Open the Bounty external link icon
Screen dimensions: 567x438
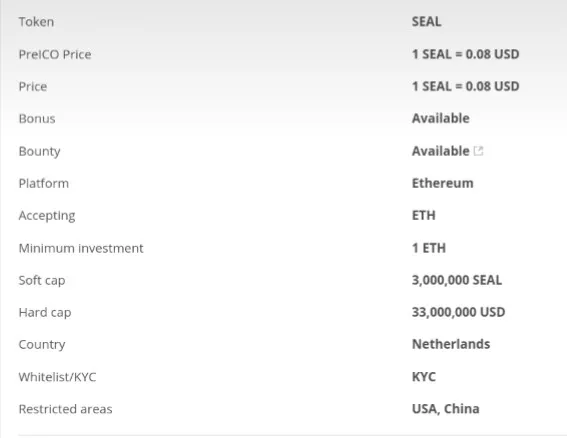[x=478, y=151]
